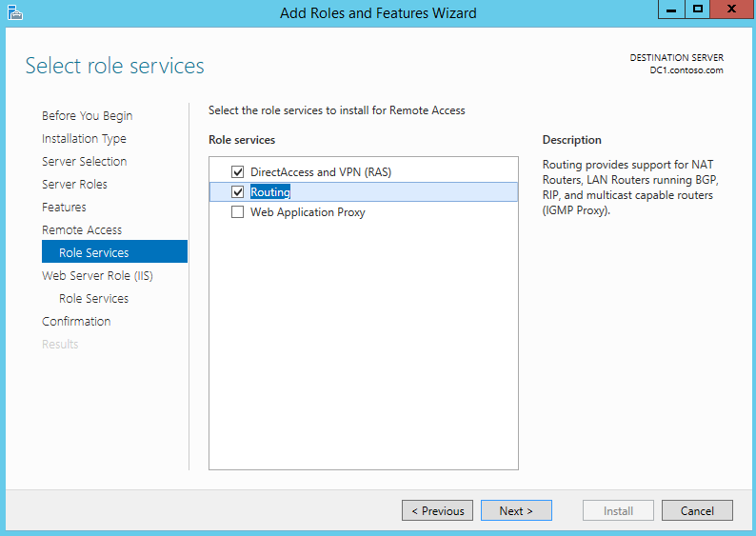Switch to the Features step
The image size is (756, 536).
pyautogui.click(x=64, y=208)
